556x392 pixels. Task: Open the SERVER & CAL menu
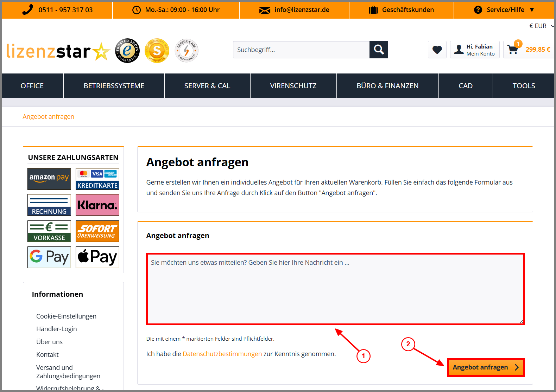pos(207,86)
